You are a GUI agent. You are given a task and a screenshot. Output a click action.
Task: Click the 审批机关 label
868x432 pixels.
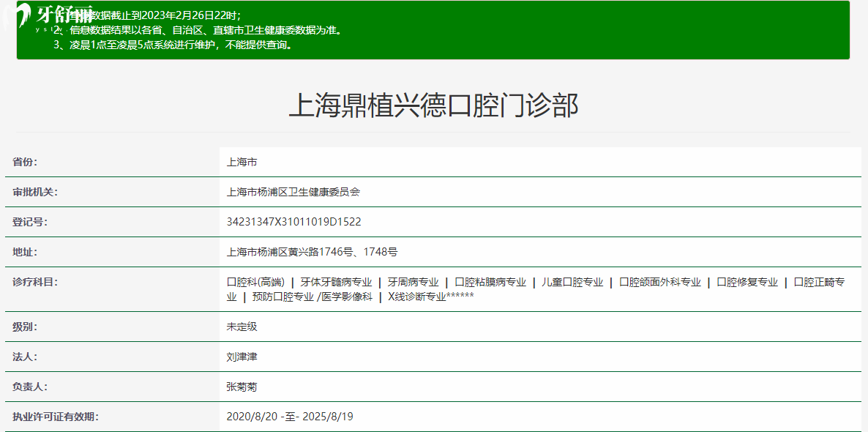[35, 192]
